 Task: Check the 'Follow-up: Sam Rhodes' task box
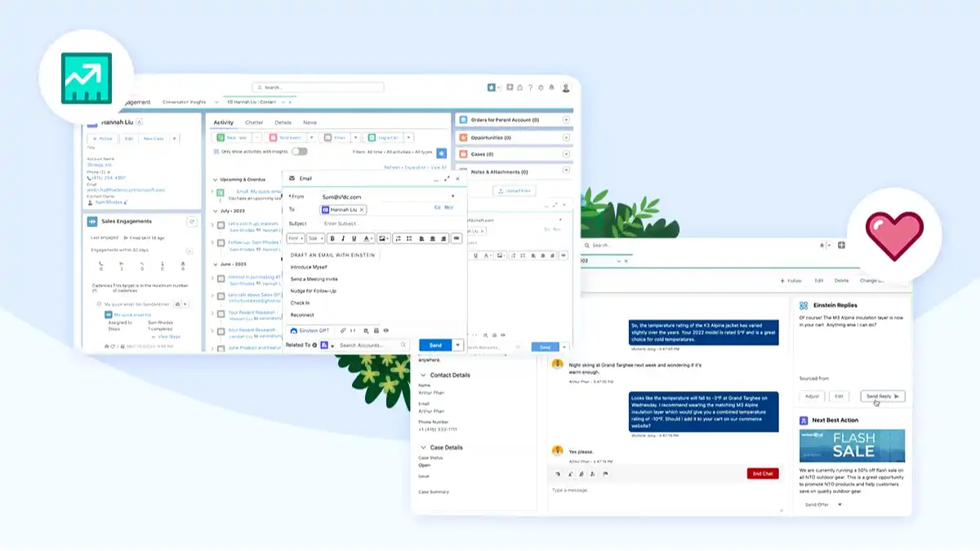(x=220, y=243)
